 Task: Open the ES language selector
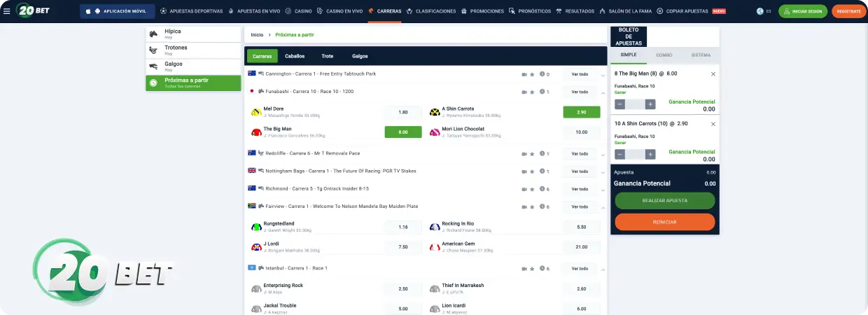click(x=764, y=11)
